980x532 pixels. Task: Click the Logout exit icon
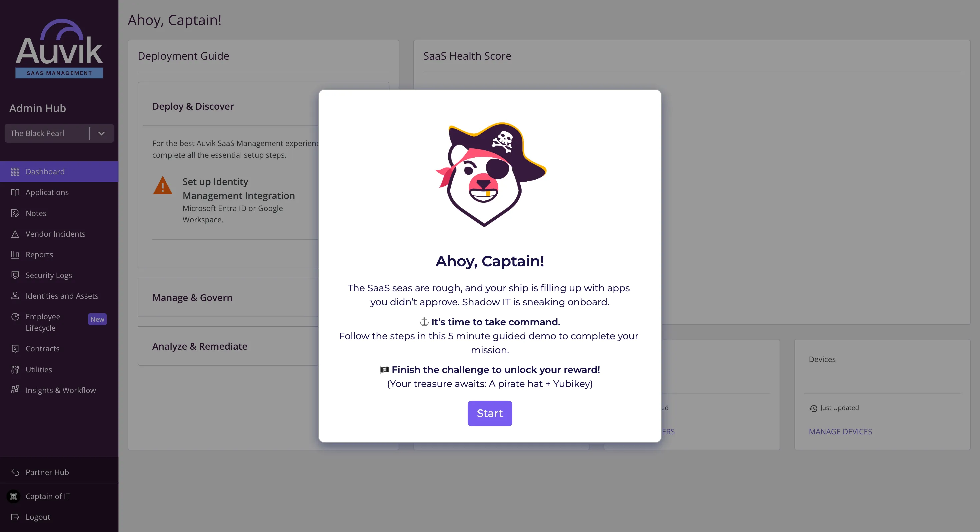[x=15, y=517]
